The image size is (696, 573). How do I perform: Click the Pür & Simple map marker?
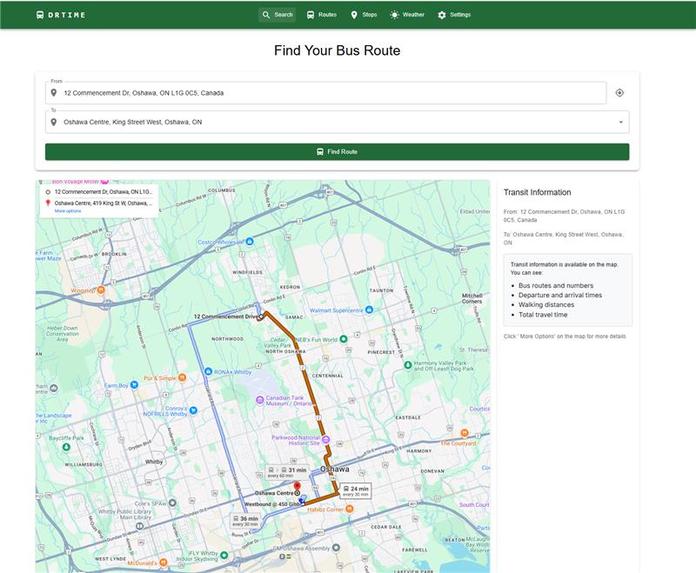pos(182,378)
